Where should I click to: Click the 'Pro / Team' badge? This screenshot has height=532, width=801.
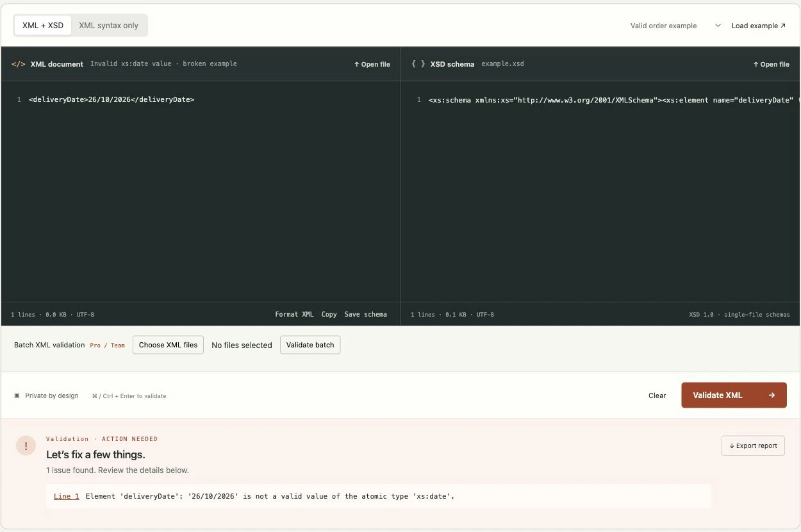point(108,345)
